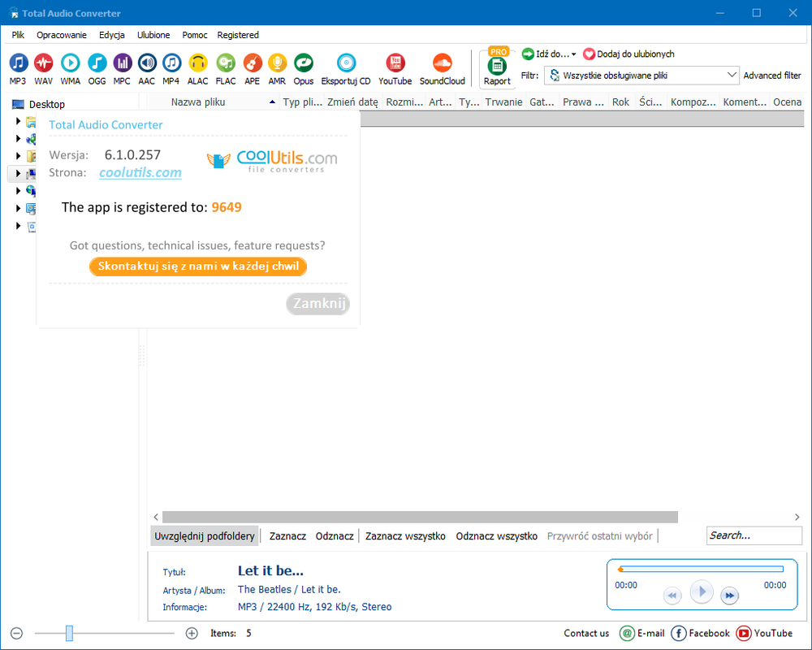Open the Idź do... dropdown
Viewport: 812px width, 650px height.
pos(550,54)
